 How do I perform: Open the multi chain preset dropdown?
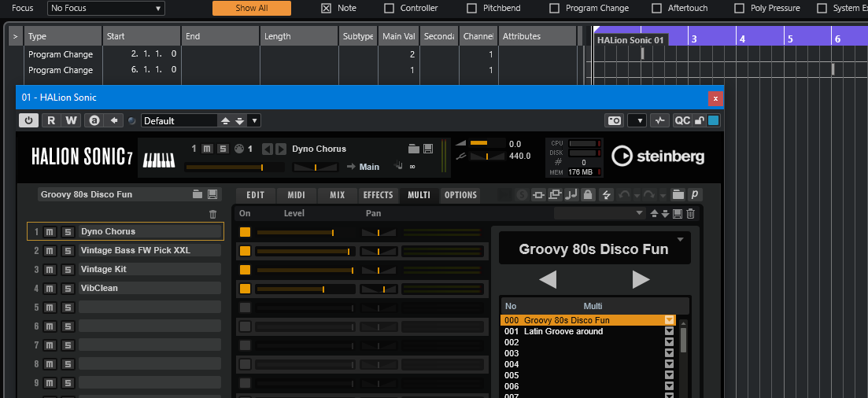(600, 213)
